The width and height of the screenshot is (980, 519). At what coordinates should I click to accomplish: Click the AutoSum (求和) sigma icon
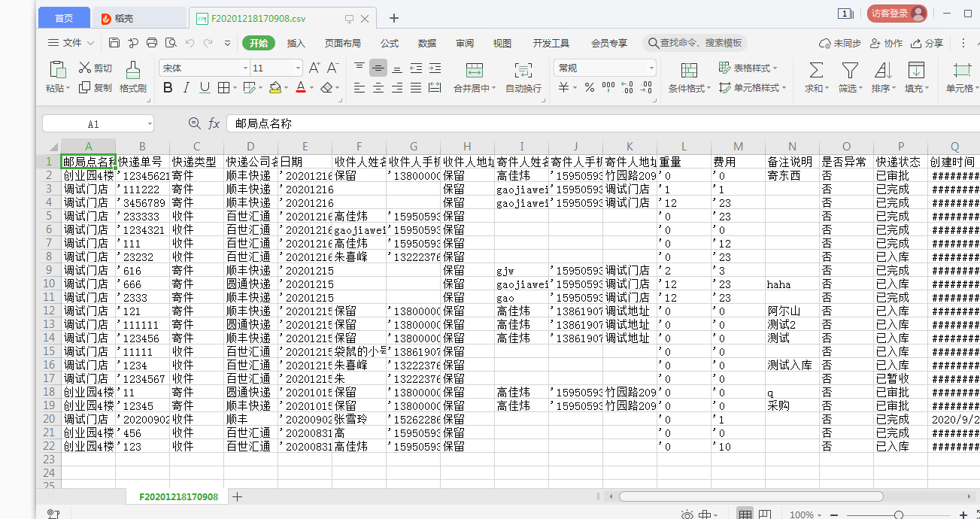[815, 71]
